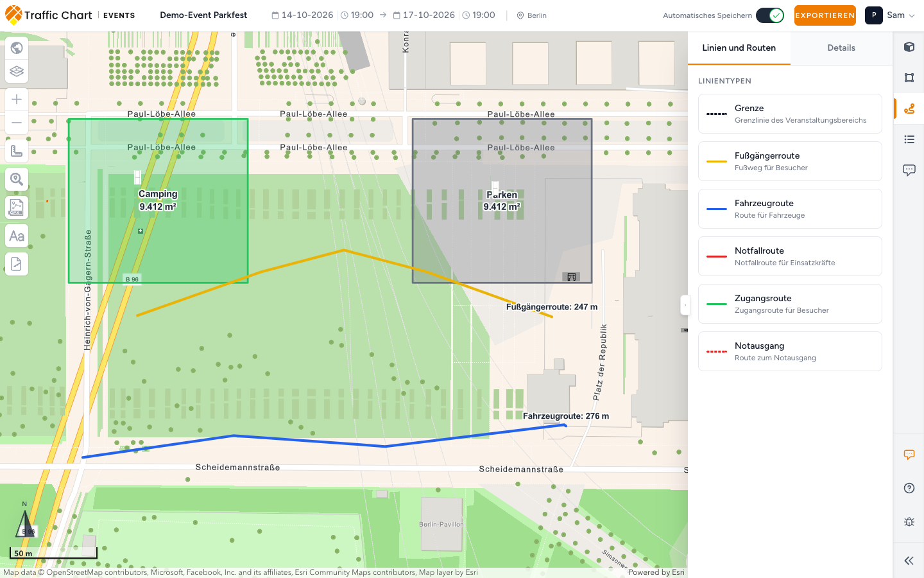Open the location search magnifier tool
924x578 pixels.
tap(17, 179)
